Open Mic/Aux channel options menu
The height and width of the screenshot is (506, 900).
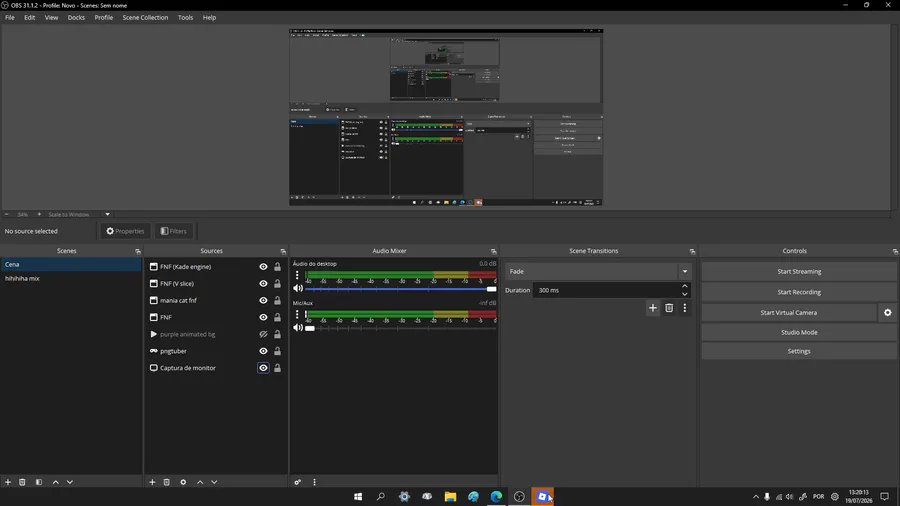(297, 314)
